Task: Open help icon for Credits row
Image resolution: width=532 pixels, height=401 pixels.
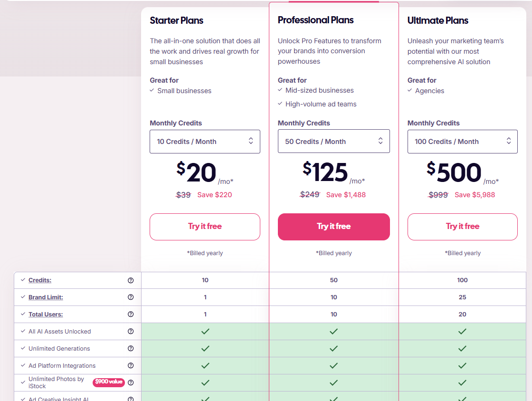Action: [x=131, y=280]
